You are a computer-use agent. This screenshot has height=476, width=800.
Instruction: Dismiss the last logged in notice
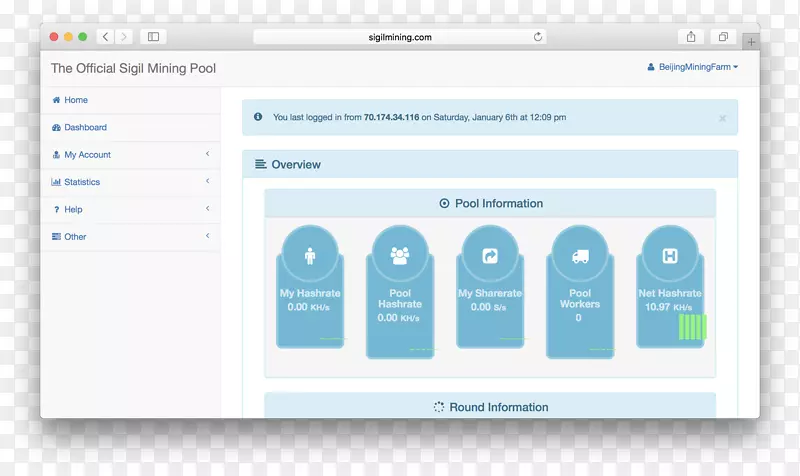722,118
